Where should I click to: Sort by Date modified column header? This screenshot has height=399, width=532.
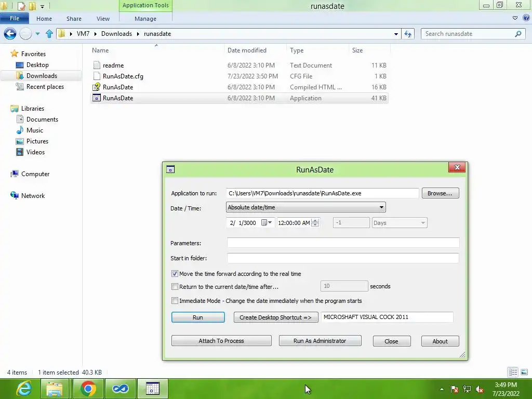tap(247, 50)
